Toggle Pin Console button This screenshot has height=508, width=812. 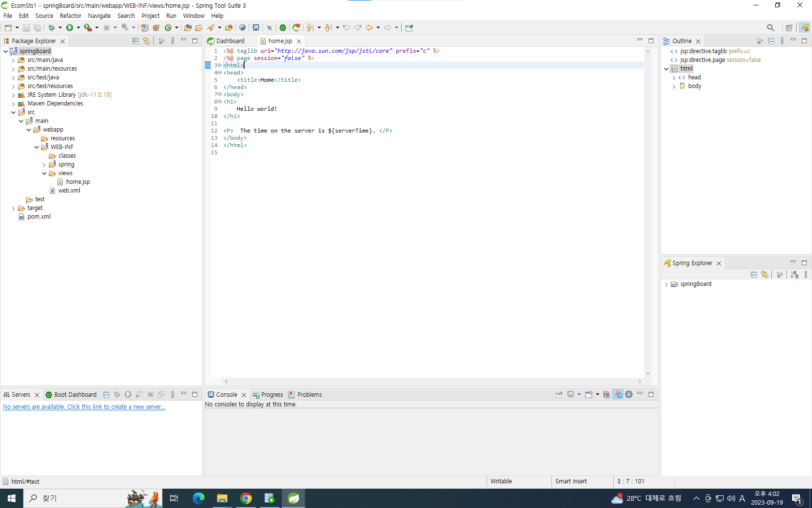point(559,394)
